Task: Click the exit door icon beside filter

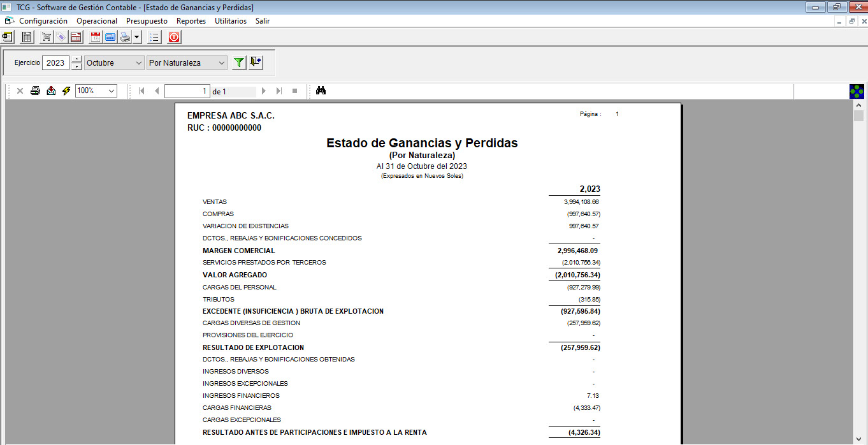Action: tap(256, 62)
